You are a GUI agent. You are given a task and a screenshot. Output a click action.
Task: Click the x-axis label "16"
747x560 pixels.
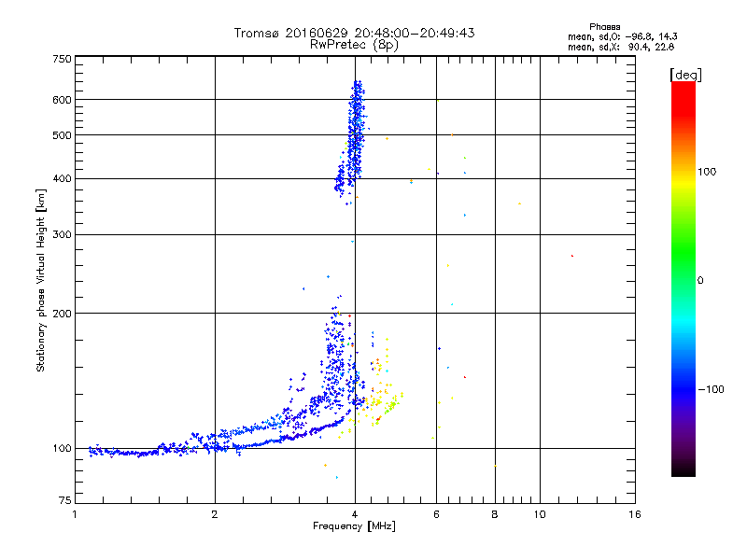[635, 514]
